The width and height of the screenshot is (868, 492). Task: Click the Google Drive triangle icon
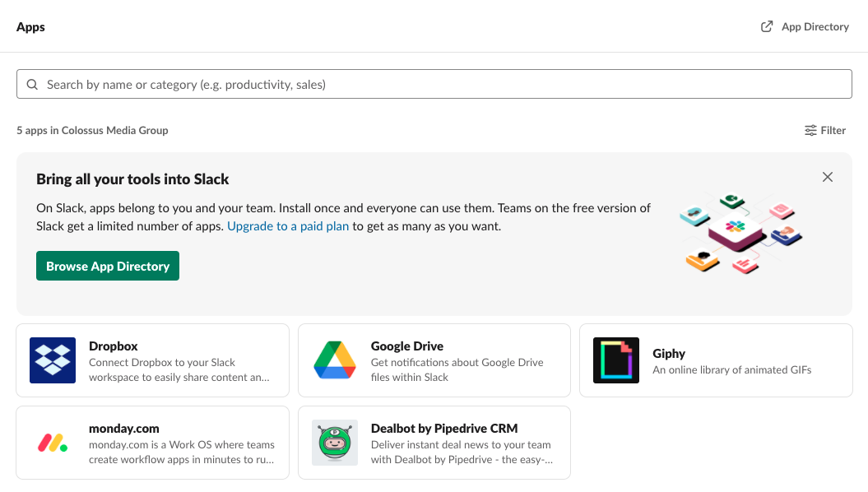pos(334,360)
